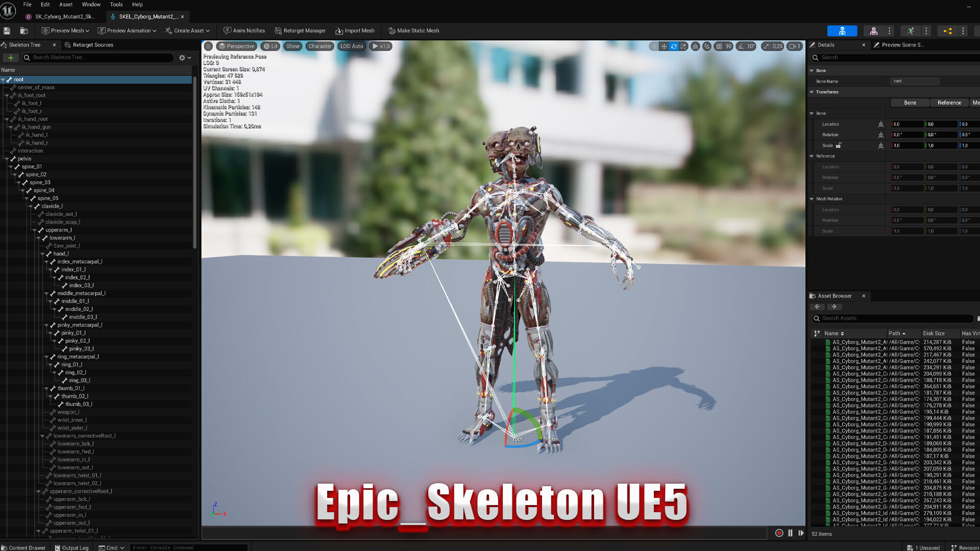Switch to Skeletal Mesh editor mode icon
This screenshot has width=980, height=551.
pos(874,31)
